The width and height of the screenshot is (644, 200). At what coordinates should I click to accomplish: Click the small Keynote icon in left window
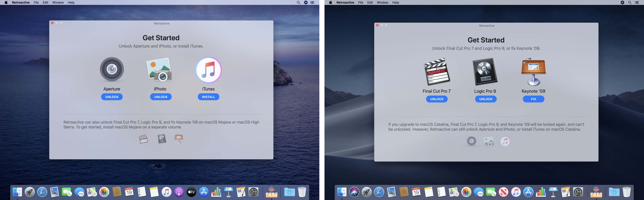(179, 139)
